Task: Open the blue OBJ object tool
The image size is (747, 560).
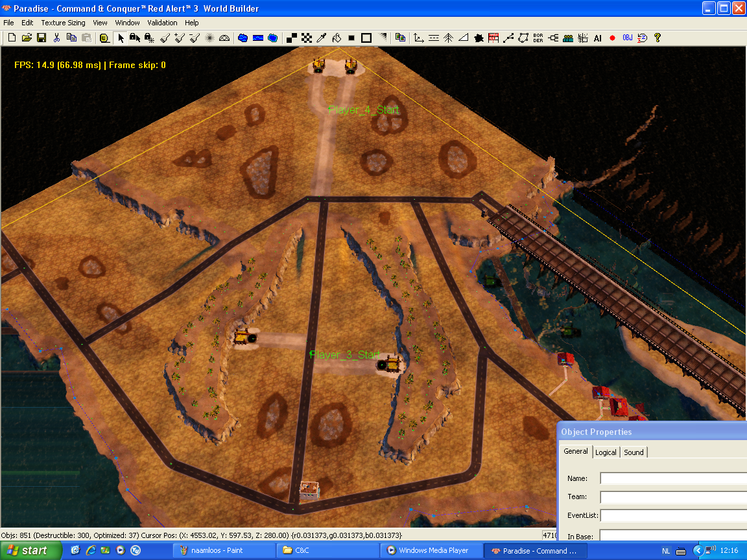Action: coord(628,38)
